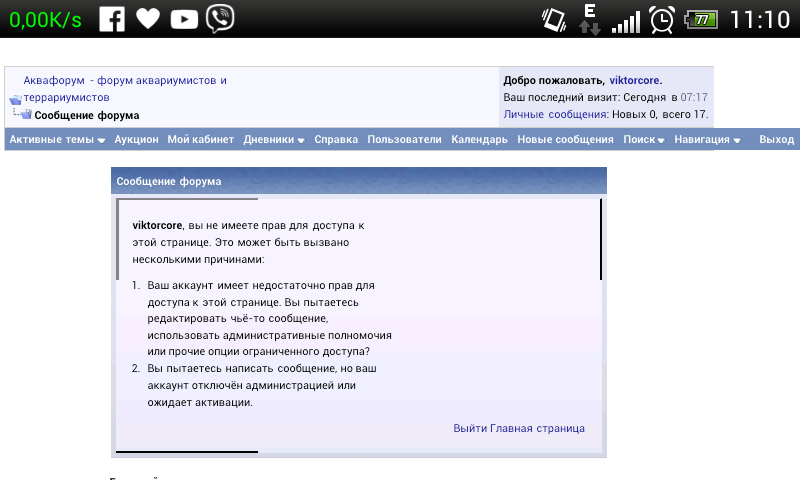Screen dimensions: 800x480
Task: Tap the battery level indicator
Action: click(x=702, y=19)
